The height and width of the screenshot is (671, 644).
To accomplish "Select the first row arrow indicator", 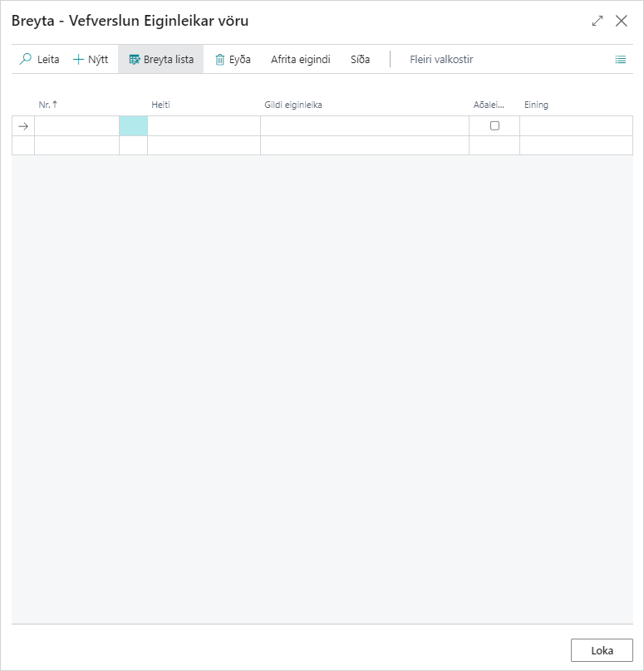I will click(x=23, y=126).
